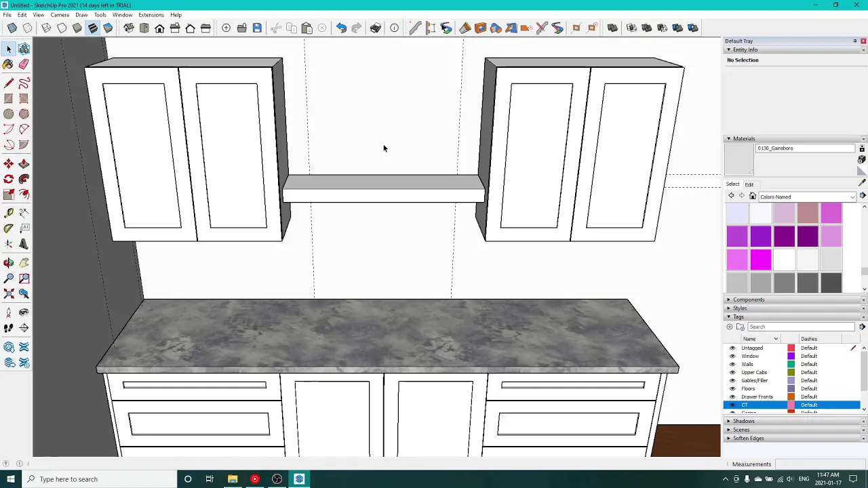Hide the Upper Cabs tag eye
The width and height of the screenshot is (868, 488).
pos(732,372)
